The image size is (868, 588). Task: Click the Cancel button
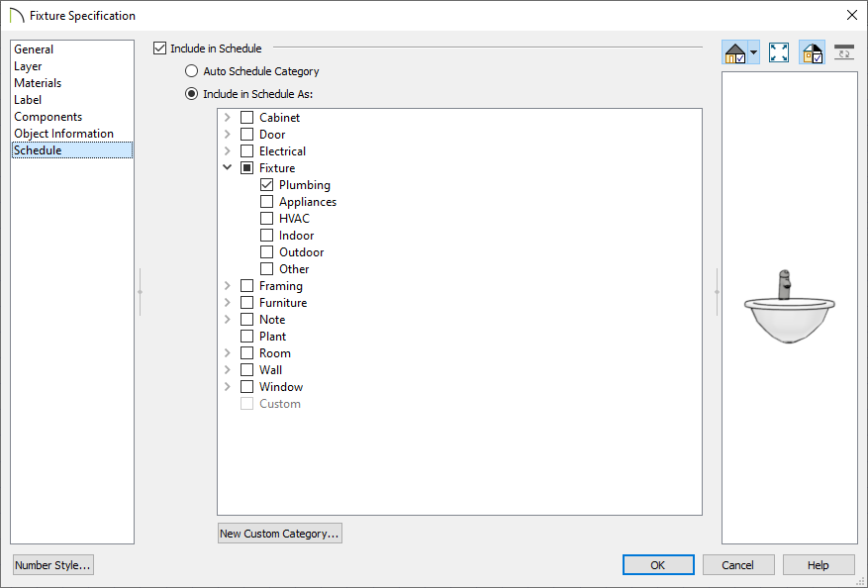pos(738,565)
